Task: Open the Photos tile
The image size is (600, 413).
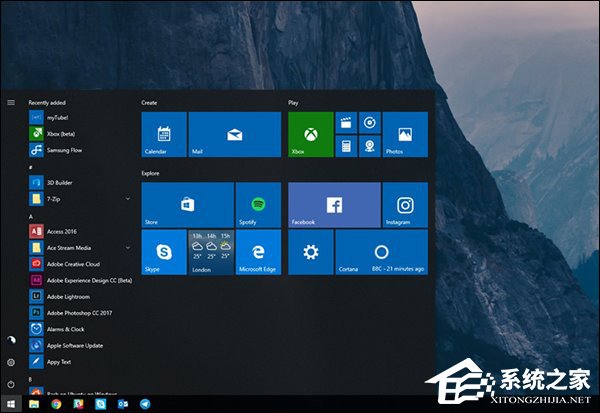Action: (405, 134)
